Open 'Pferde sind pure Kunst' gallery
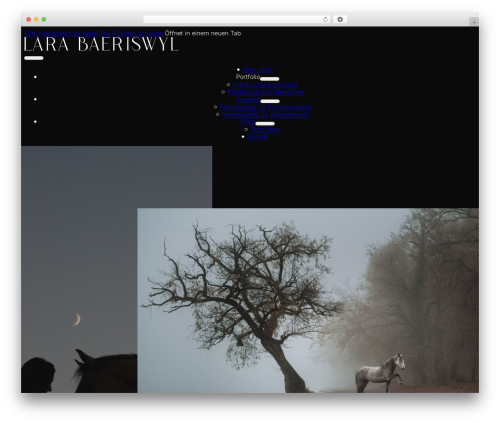 click(x=265, y=85)
